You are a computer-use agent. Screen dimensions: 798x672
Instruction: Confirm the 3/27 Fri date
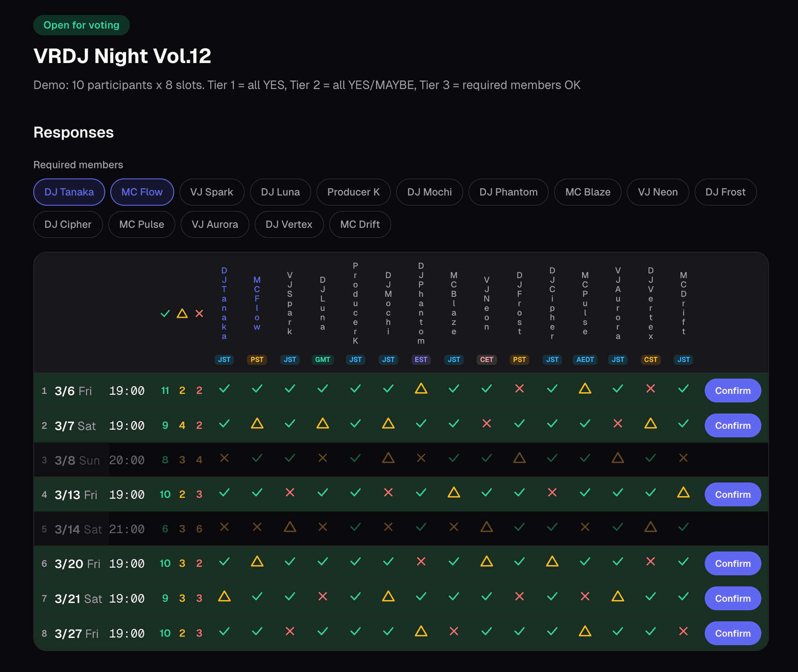[732, 633]
